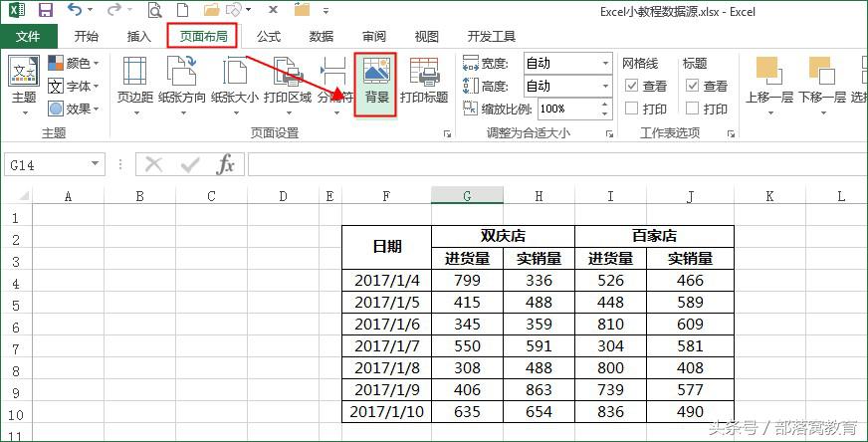Click the Insert Function fx icon
868x442 pixels.
[x=225, y=164]
